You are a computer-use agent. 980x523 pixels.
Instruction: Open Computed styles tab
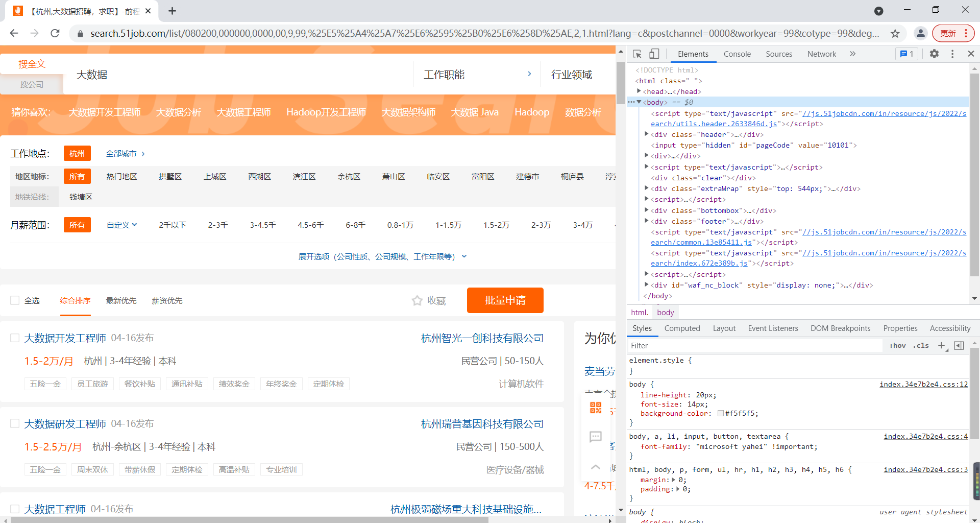[x=682, y=328]
